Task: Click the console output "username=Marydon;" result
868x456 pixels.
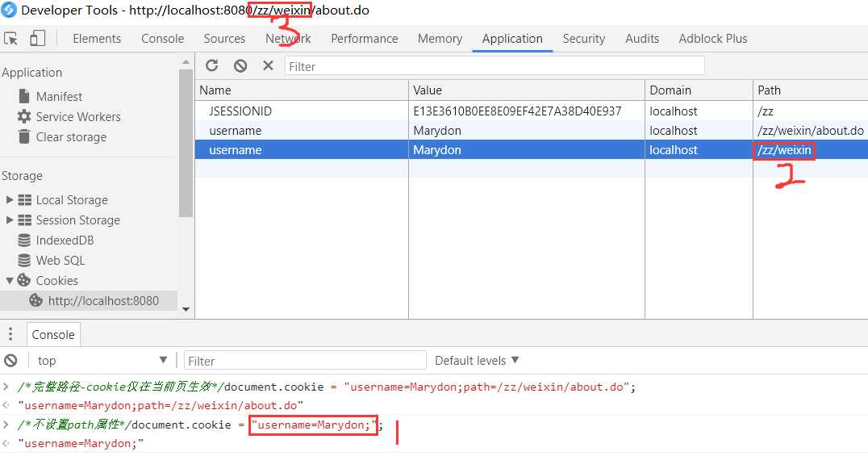Action: click(81, 443)
